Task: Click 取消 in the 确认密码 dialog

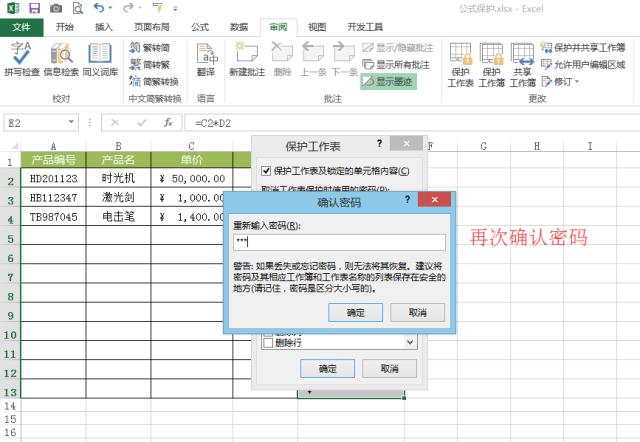Action: [x=418, y=313]
